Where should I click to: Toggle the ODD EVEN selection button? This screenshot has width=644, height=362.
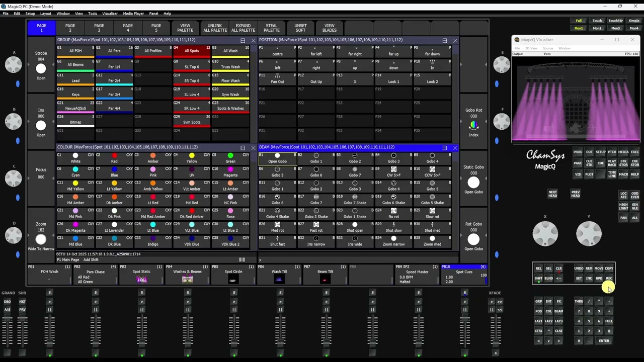tap(635, 195)
